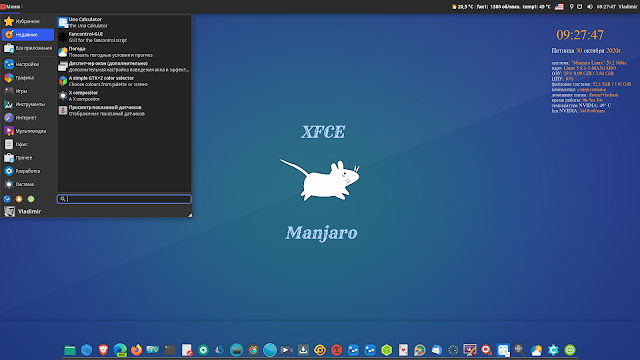The width and height of the screenshot is (640, 360).
Task: Launch Fancontrol-GUI from recent list
Action: (x=124, y=37)
